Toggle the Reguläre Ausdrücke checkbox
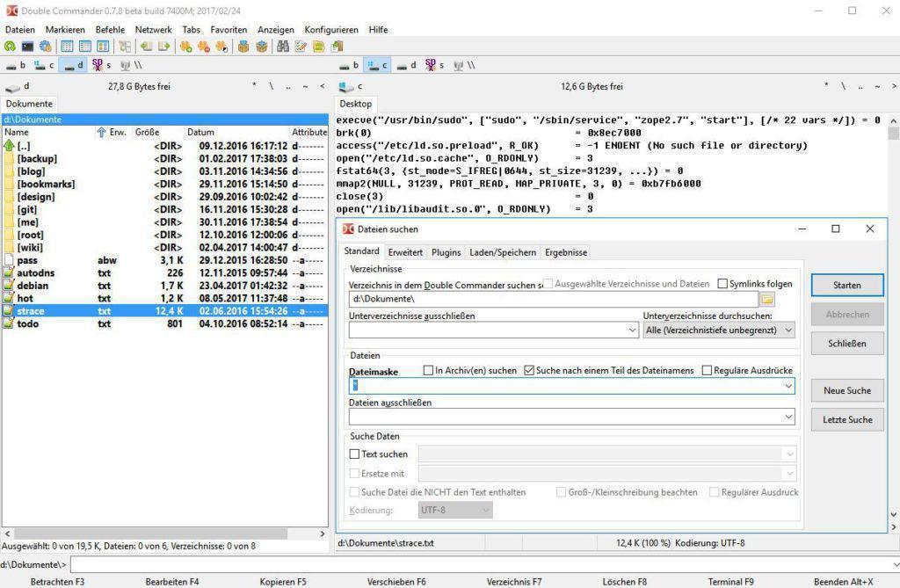900x588 pixels. coord(707,371)
